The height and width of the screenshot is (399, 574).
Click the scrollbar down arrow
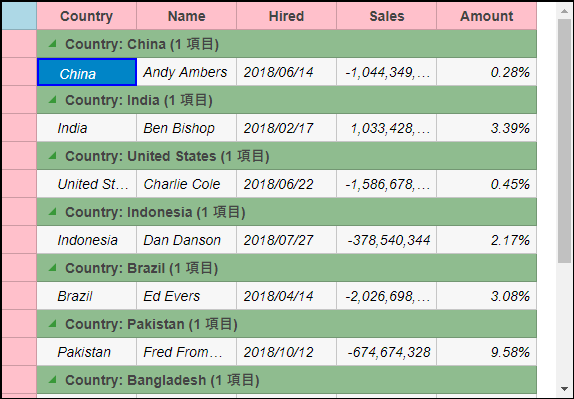coord(564,389)
